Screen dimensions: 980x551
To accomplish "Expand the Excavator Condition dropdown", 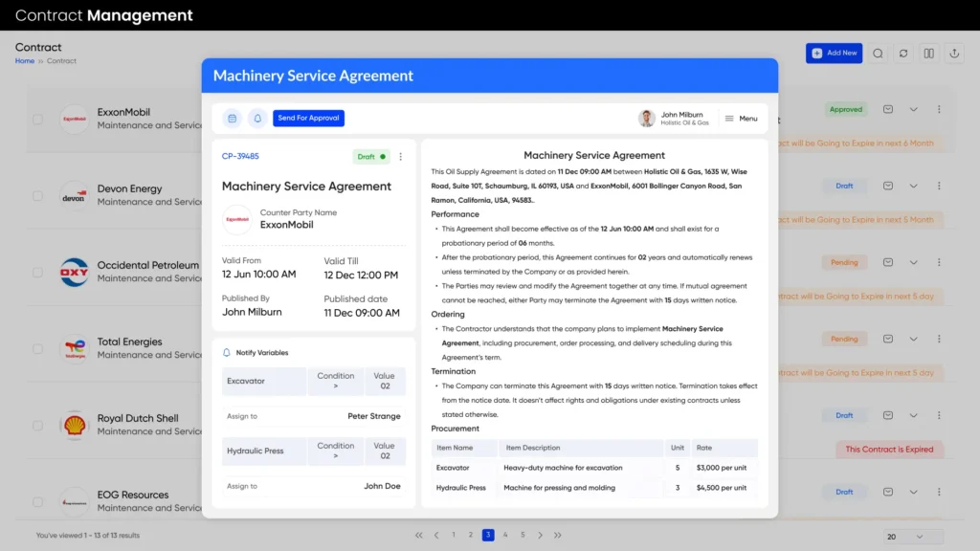I will click(336, 381).
